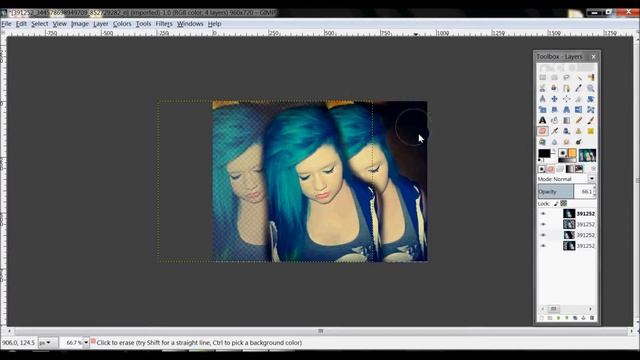Open the Colors menu
This screenshot has width=640, height=360.
click(122, 24)
